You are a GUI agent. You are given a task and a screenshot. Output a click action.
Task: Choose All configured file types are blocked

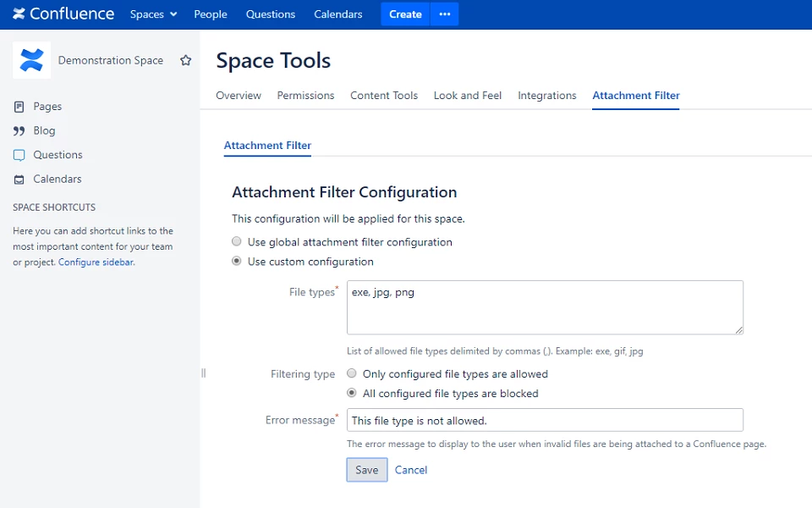pos(352,394)
